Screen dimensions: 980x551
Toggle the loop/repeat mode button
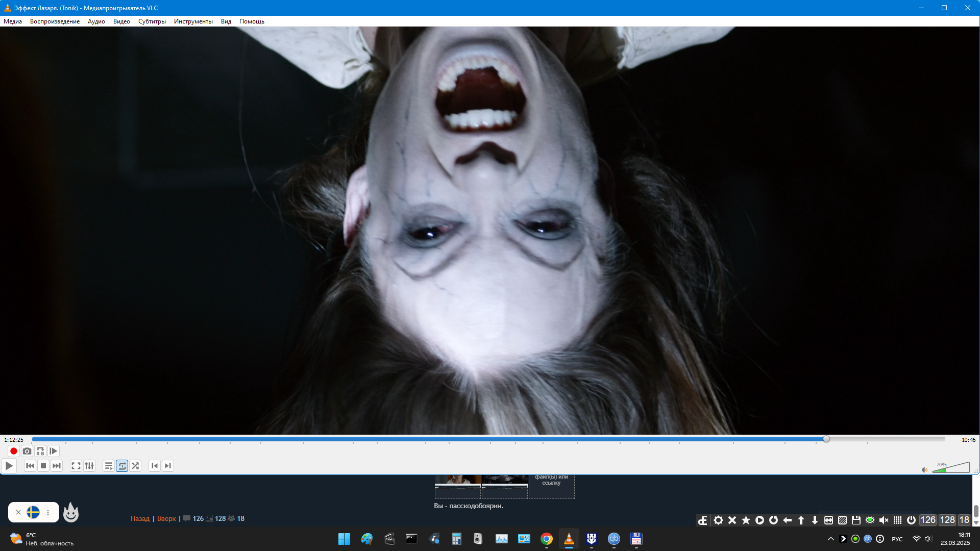pyautogui.click(x=122, y=466)
